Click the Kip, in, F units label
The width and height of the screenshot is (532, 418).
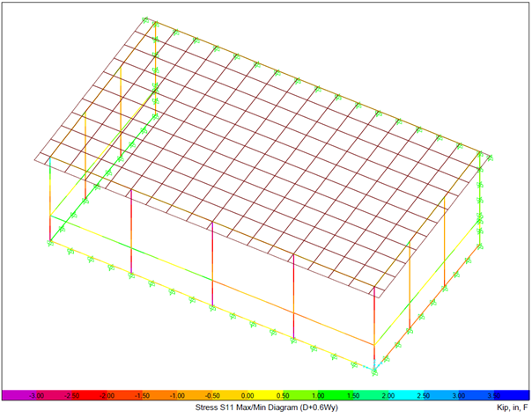[x=513, y=407]
